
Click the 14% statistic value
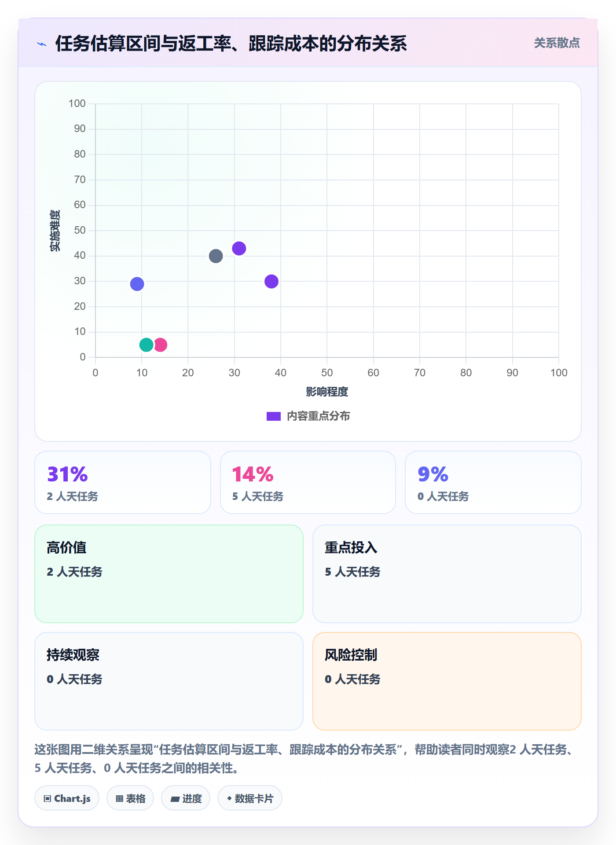253,474
